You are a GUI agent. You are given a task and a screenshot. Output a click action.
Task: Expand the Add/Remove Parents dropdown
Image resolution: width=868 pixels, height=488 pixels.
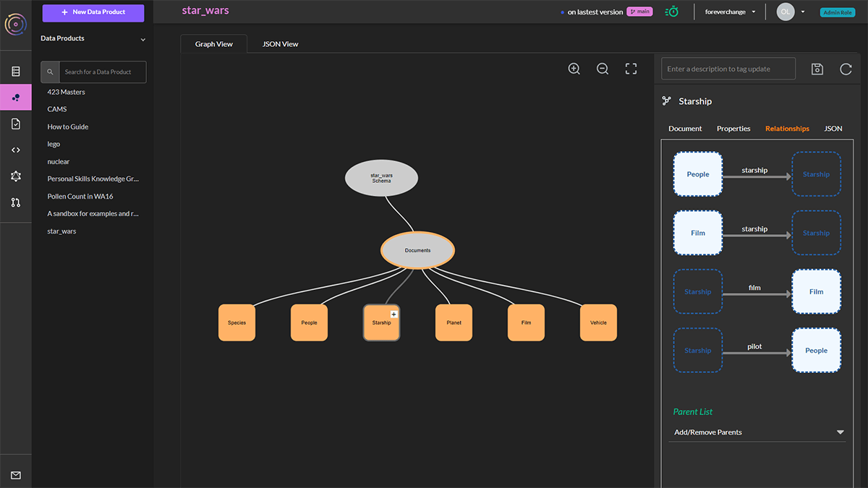tap(839, 432)
